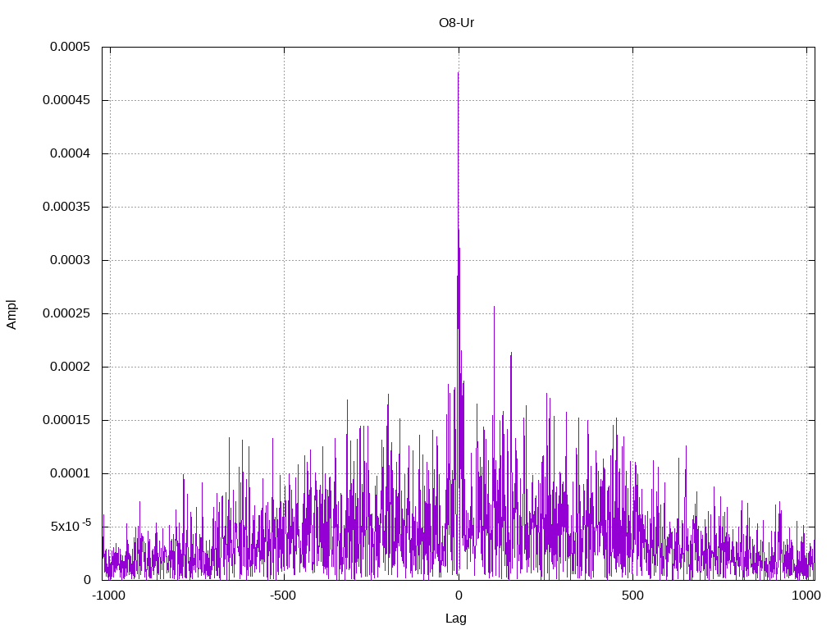840x630 pixels.
Task: Click the 5x10^-5 y-axis tick label
Action: (x=71, y=526)
